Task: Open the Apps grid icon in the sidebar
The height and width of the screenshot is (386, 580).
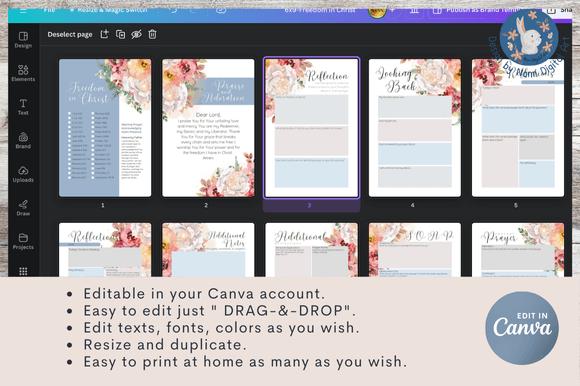Action: point(23,271)
